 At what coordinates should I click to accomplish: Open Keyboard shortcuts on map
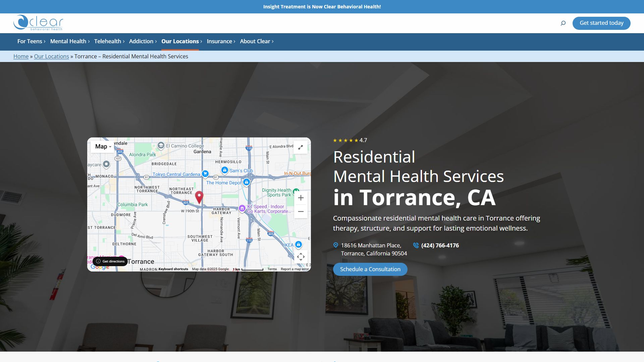coord(173,269)
